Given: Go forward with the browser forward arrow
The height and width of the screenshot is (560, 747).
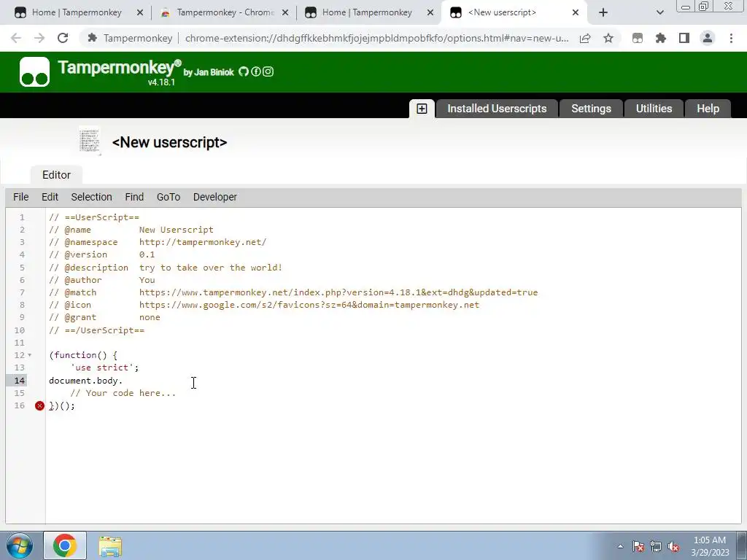Looking at the screenshot, I should (x=39, y=38).
